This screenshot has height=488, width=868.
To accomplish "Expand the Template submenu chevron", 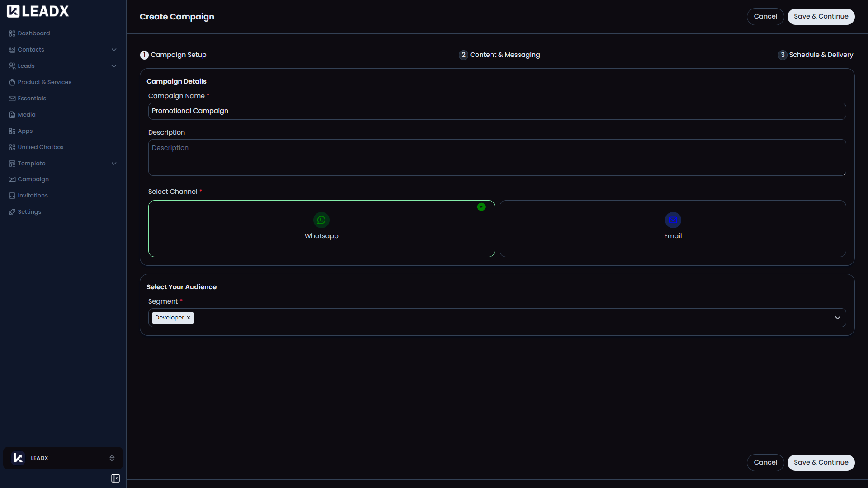I will [114, 164].
